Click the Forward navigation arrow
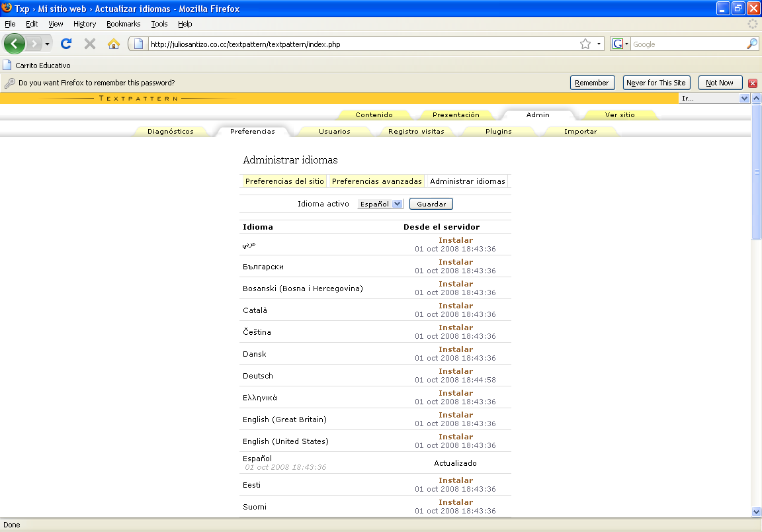 point(34,44)
